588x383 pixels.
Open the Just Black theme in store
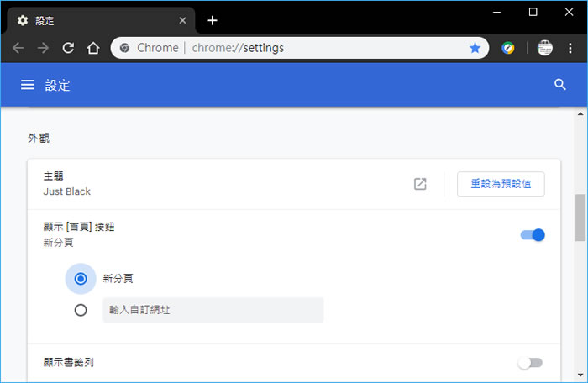(420, 184)
